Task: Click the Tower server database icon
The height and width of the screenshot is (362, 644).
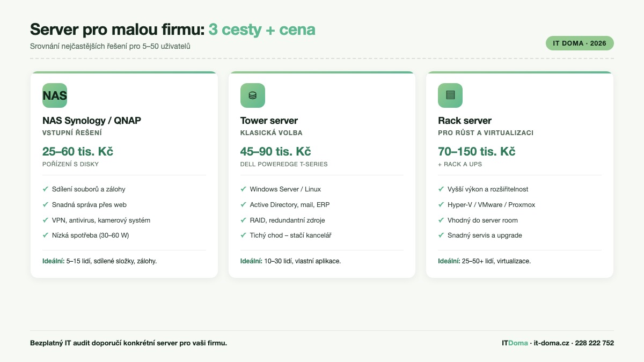Action: pos(252,95)
